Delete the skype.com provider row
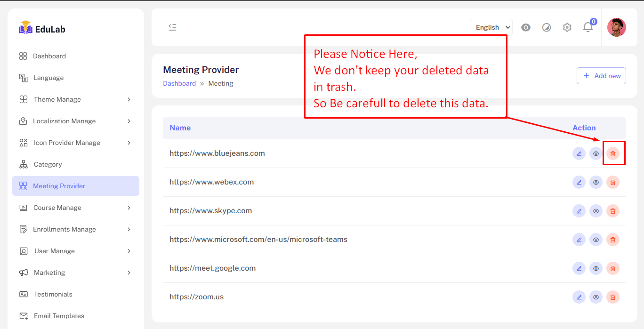 612,211
